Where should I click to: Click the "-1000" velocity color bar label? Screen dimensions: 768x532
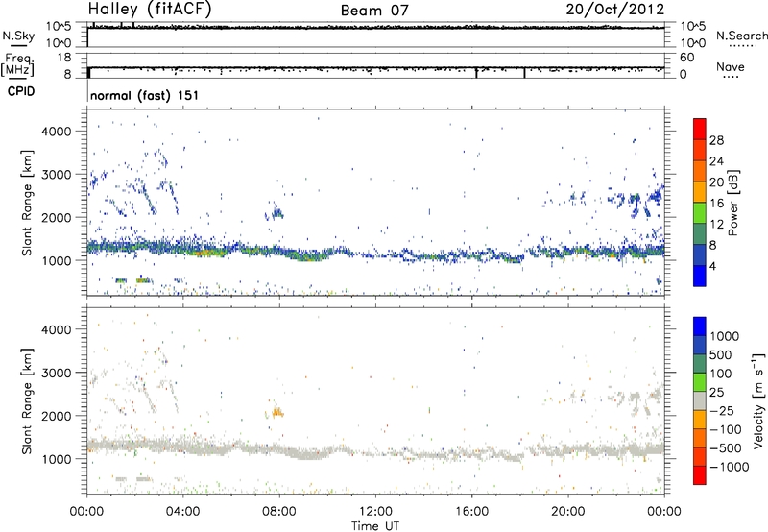point(730,467)
